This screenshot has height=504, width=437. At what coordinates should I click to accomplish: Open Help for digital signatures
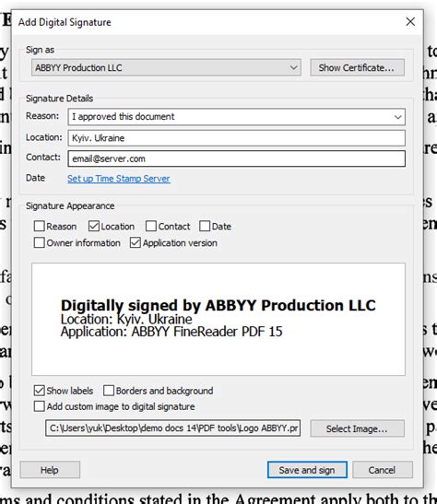click(x=50, y=470)
